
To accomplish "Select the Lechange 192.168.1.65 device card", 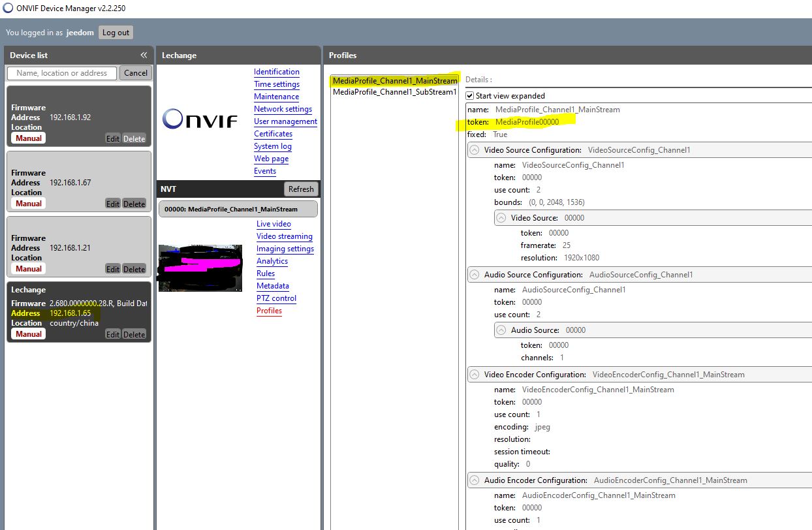I will click(79, 312).
